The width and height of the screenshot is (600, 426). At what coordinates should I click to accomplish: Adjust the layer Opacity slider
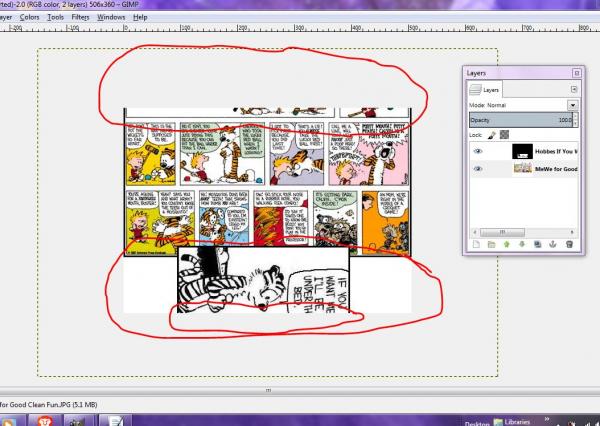pos(521,120)
